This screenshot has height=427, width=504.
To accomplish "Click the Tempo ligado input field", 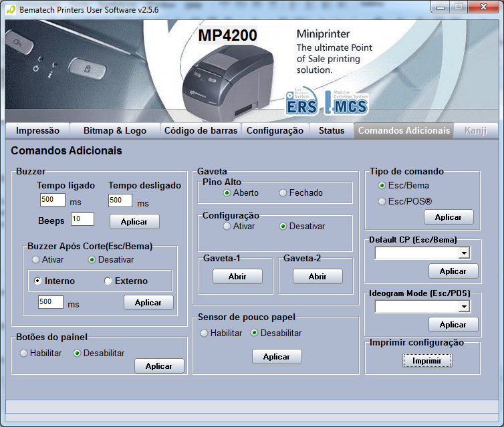I will pos(53,200).
